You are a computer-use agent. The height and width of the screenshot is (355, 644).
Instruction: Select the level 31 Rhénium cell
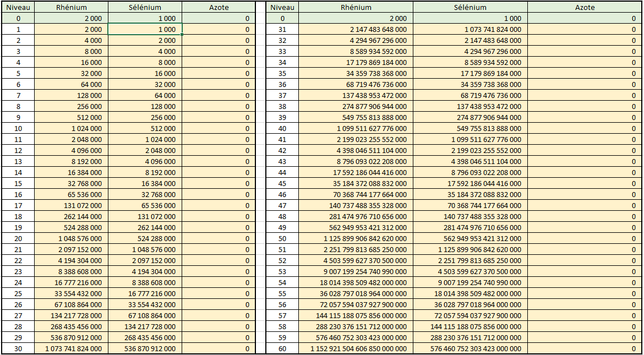click(x=356, y=29)
